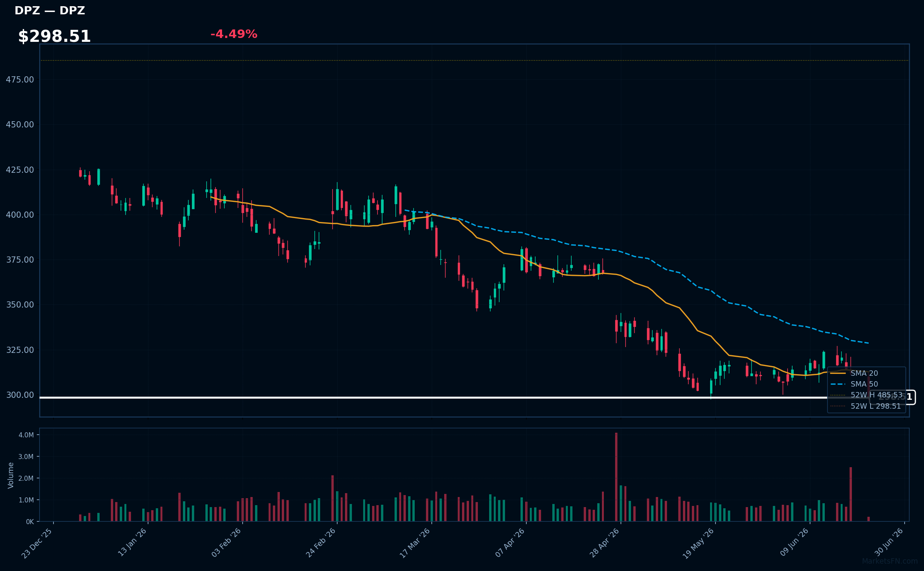The image size is (924, 571).
Task: Click the 13 Jan '26 date label
Action: pyautogui.click(x=132, y=542)
